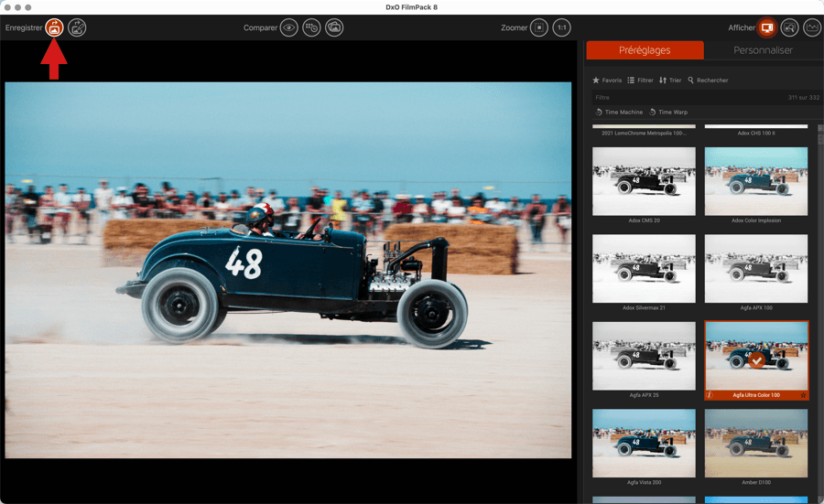
Task: Open the Time Warp presets
Action: pyautogui.click(x=667, y=113)
